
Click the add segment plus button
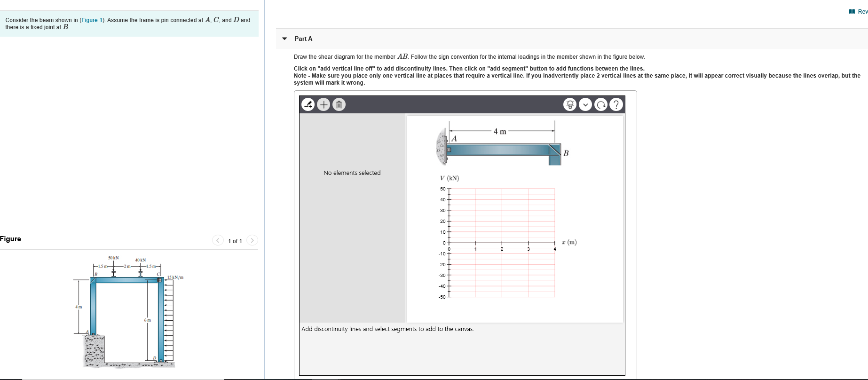pos(324,104)
